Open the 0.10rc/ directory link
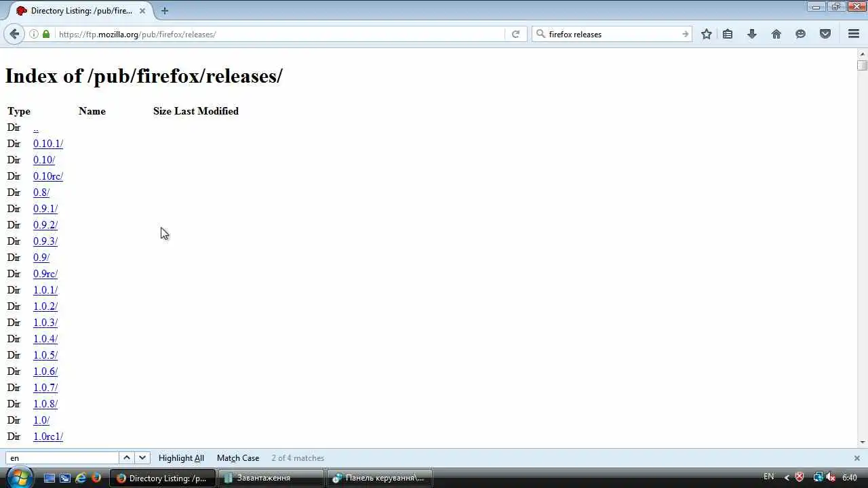This screenshot has height=488, width=868. point(48,176)
